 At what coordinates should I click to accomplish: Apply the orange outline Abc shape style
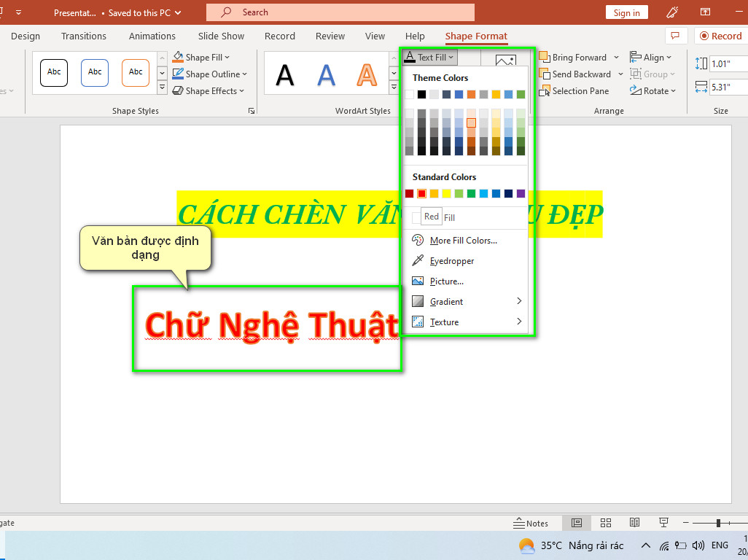click(x=136, y=72)
